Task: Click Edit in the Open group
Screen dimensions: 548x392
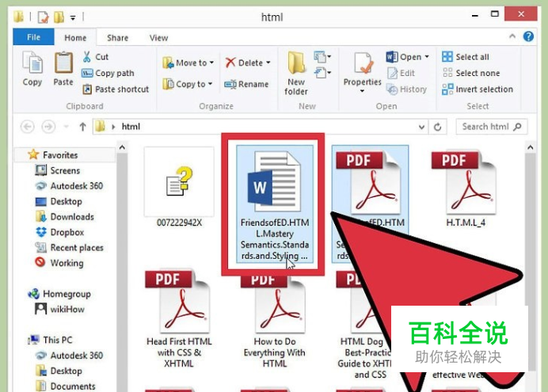Action: tap(401, 73)
